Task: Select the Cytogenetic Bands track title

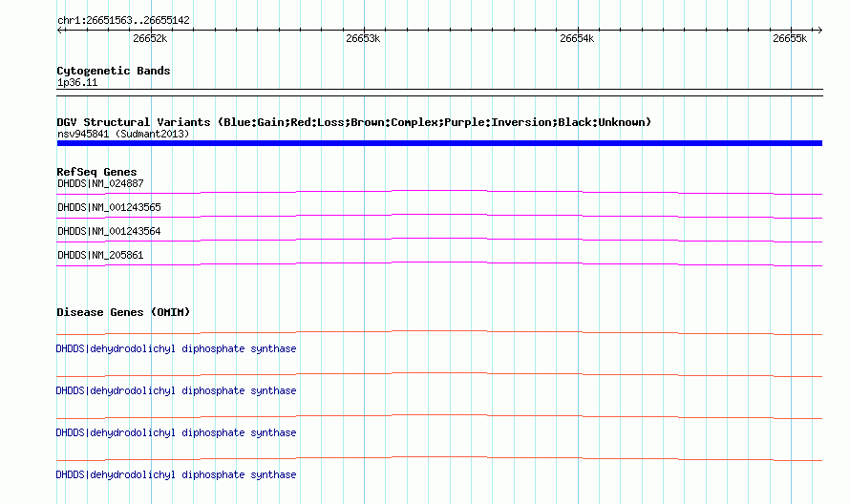Action: pyautogui.click(x=114, y=71)
